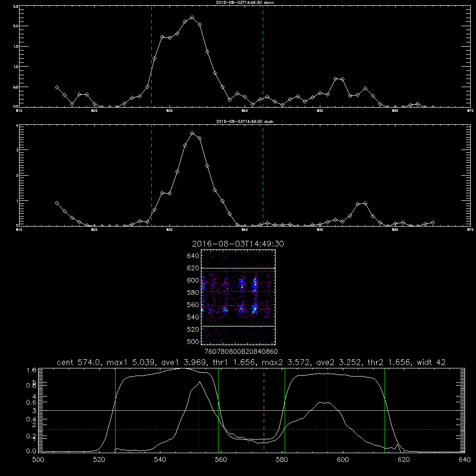The height and width of the screenshot is (476, 476).
Task: Click the peak diamond marker in dusk plot
Action: point(192,133)
